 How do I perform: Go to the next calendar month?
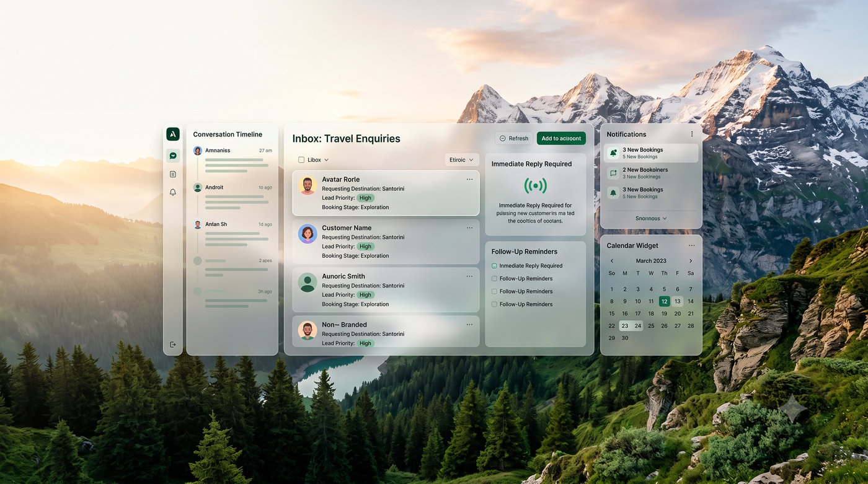[x=691, y=261]
